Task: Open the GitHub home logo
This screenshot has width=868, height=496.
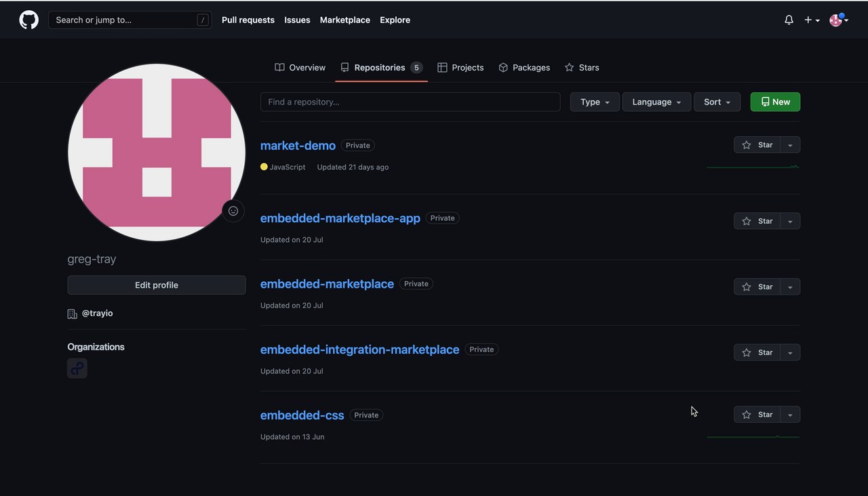Action: tap(29, 20)
